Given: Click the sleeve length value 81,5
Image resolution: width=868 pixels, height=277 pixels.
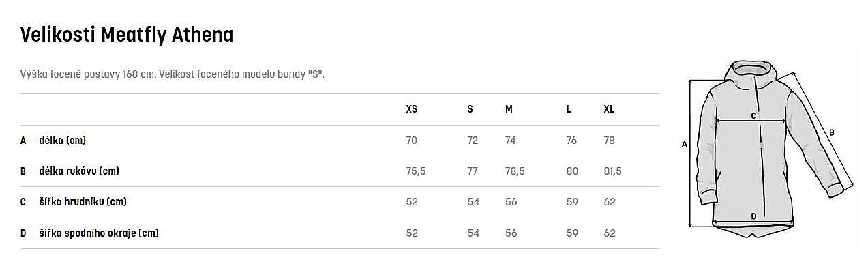Looking at the screenshot, I should (612, 171).
